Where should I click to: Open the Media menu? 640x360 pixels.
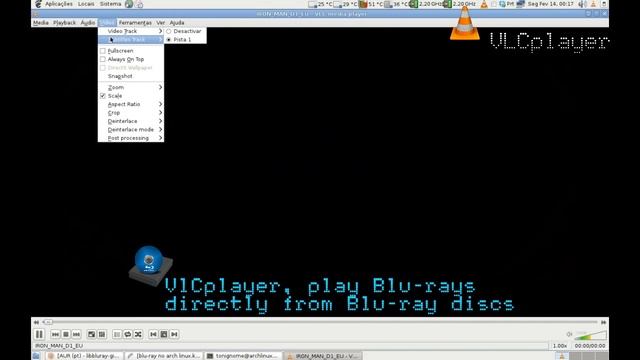coord(40,23)
